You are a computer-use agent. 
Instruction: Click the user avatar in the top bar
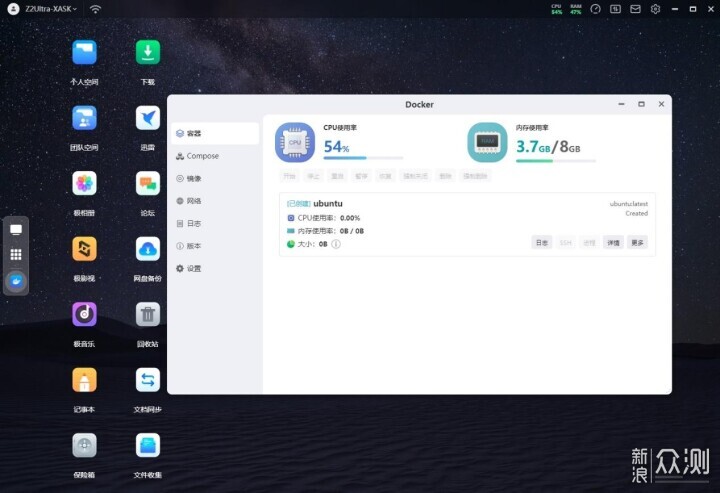point(13,9)
